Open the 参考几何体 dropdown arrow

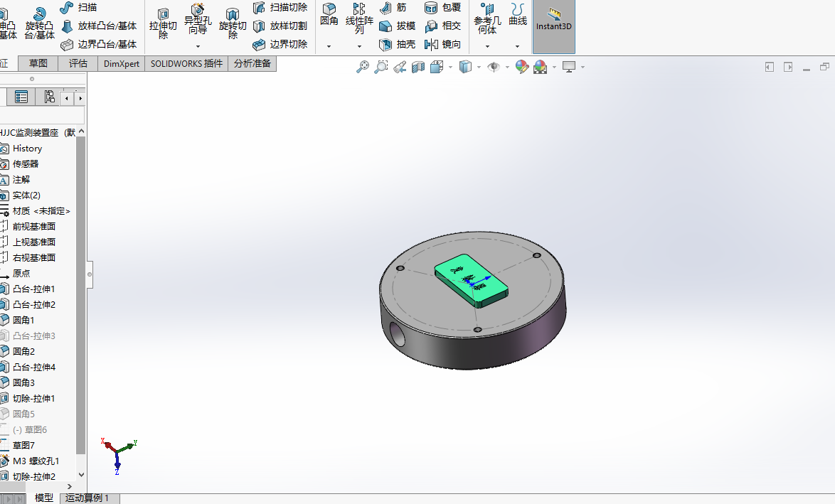487,46
